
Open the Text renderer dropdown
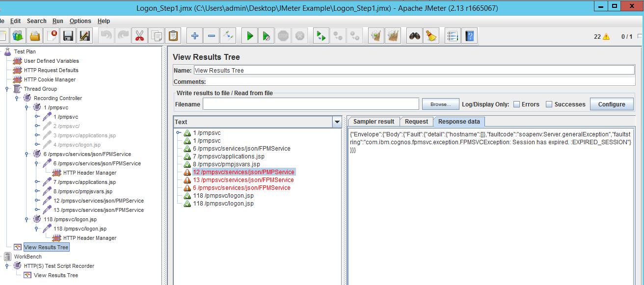coord(337,122)
